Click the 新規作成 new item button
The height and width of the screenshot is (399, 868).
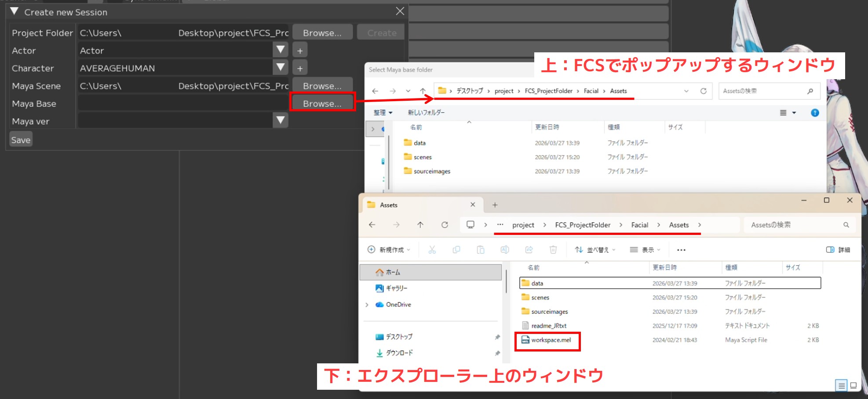point(389,250)
